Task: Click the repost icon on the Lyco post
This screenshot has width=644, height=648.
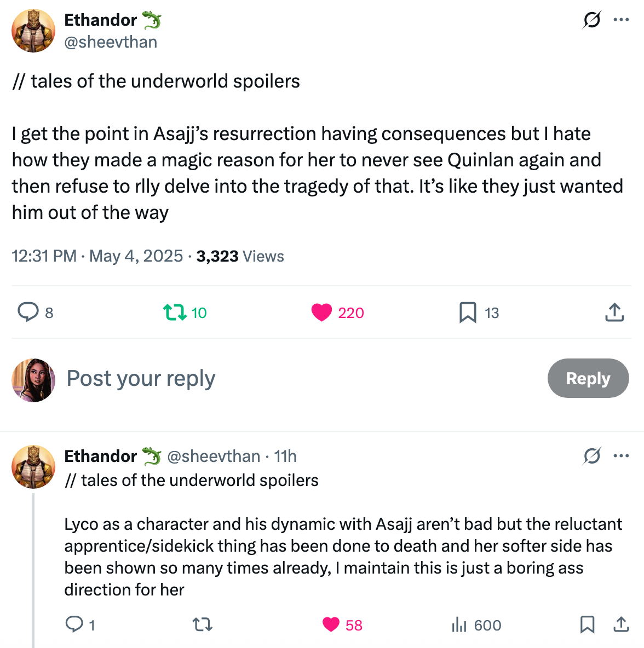Action: click(203, 624)
